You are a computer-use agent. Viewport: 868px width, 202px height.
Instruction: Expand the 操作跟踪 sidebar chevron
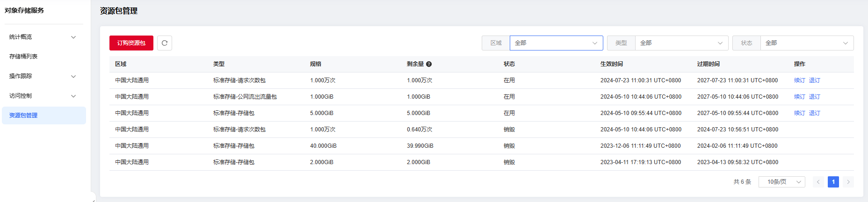(x=73, y=77)
